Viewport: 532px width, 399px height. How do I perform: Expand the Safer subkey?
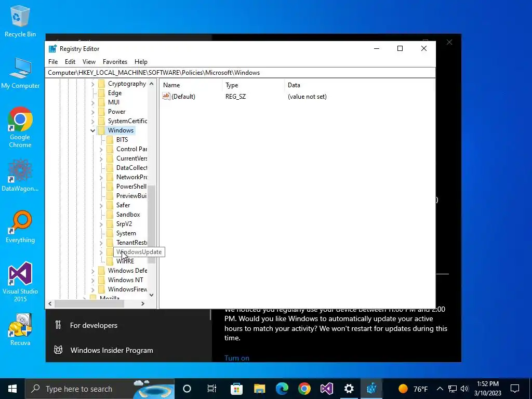(101, 205)
